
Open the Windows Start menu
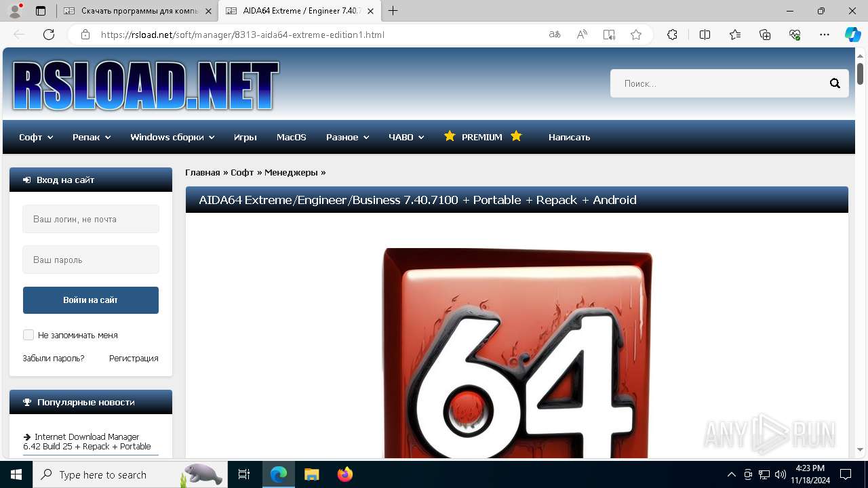[16, 474]
